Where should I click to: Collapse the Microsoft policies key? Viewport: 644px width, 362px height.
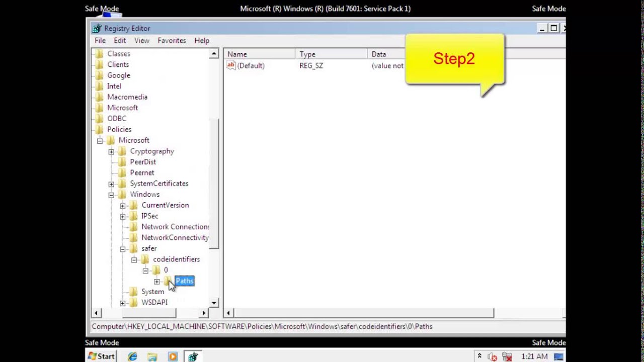point(100,141)
